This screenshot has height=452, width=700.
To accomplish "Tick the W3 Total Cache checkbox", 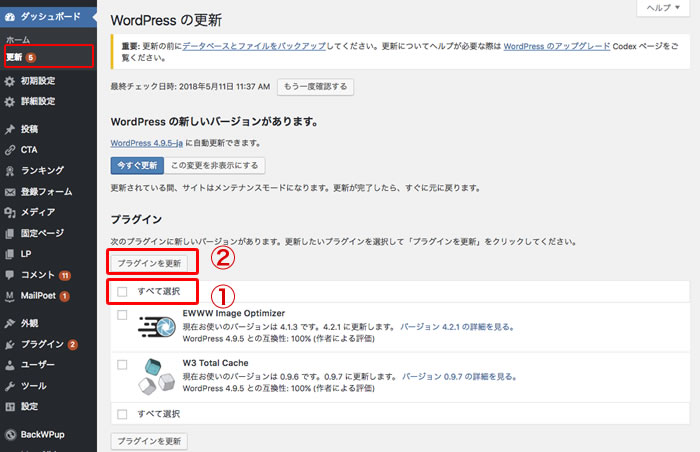I will [x=122, y=364].
